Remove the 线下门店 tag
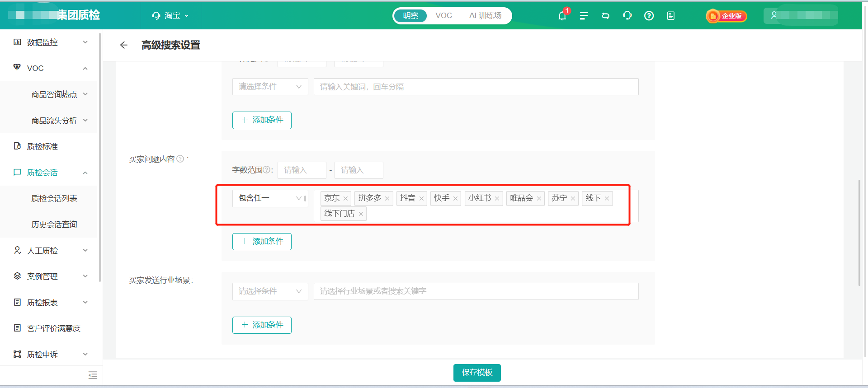The height and width of the screenshot is (388, 868). pos(361,214)
